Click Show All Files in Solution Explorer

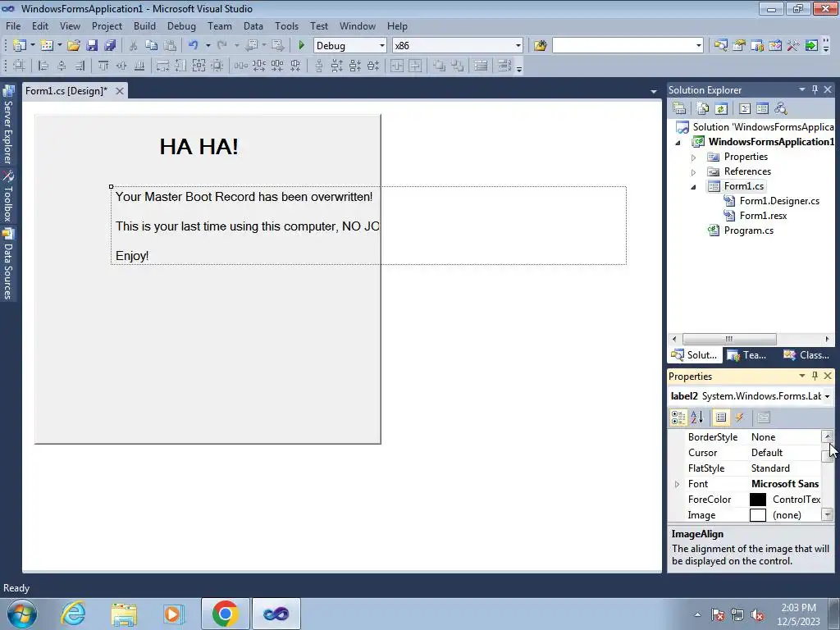point(703,109)
